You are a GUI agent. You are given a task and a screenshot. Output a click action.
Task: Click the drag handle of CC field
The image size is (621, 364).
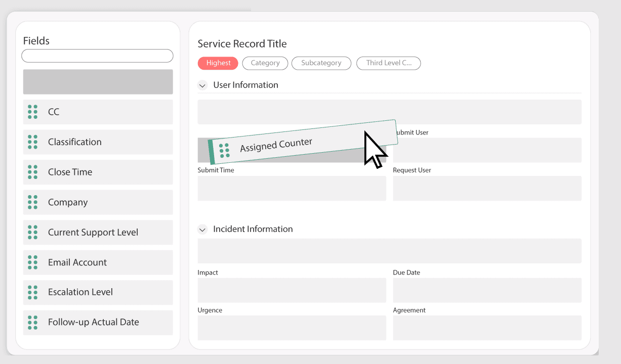tap(33, 112)
